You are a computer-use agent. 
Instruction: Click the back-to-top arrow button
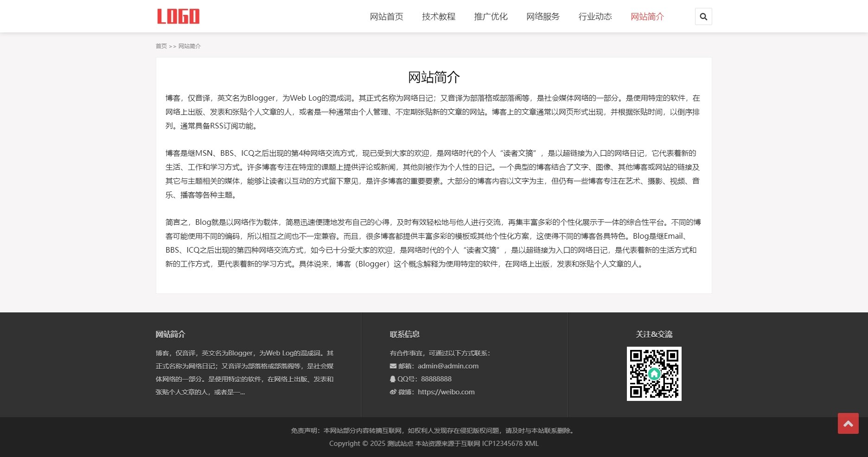pos(848,423)
